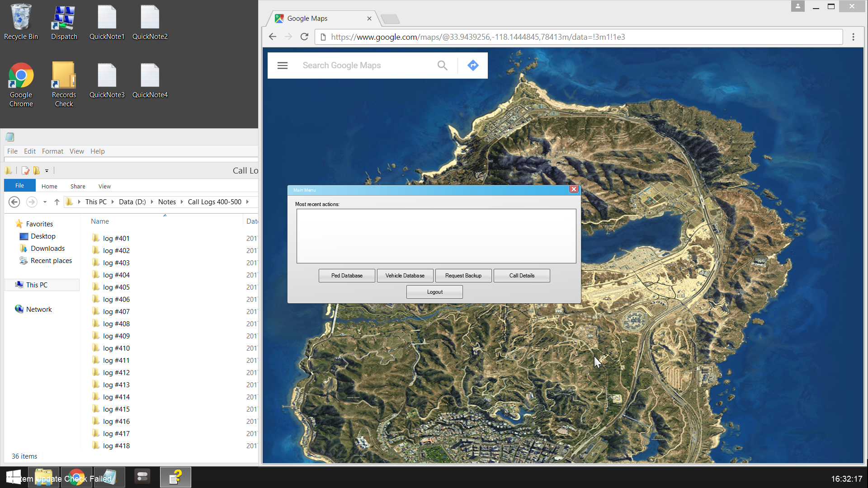Switch to the Share ribbon tab

(x=78, y=186)
